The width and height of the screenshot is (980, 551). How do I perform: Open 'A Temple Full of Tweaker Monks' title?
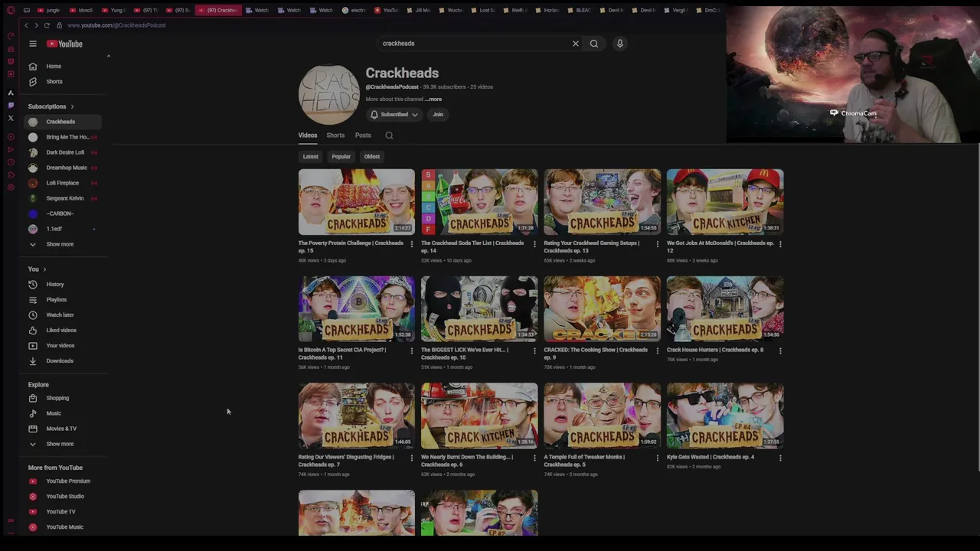(584, 461)
